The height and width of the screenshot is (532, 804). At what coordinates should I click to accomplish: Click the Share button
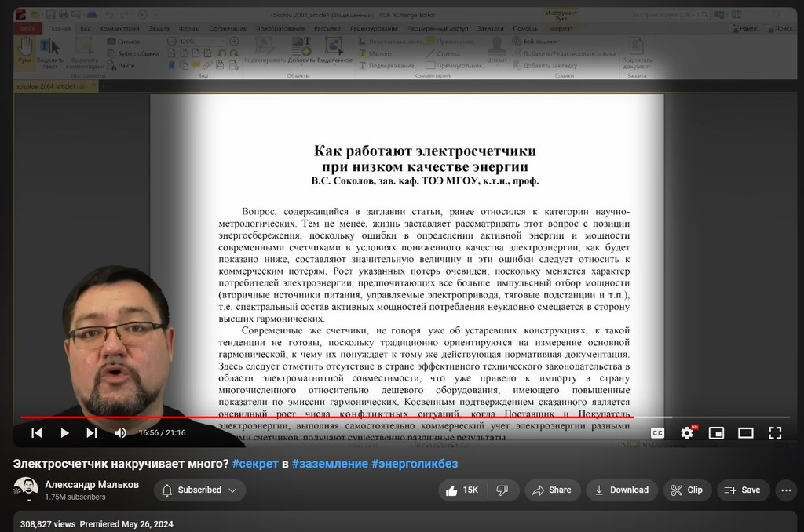[552, 490]
